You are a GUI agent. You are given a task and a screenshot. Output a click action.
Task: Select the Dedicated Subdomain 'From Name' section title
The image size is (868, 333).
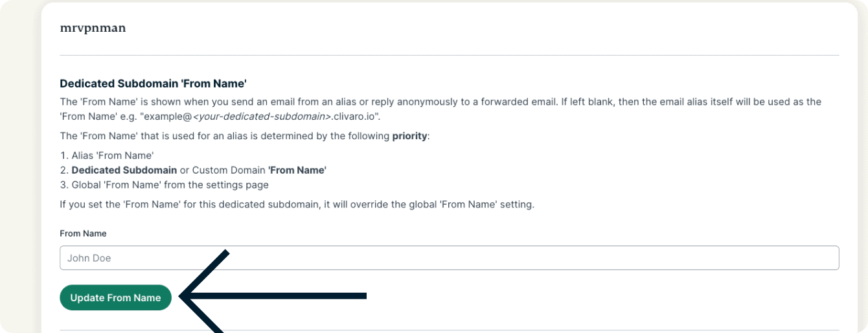154,84
